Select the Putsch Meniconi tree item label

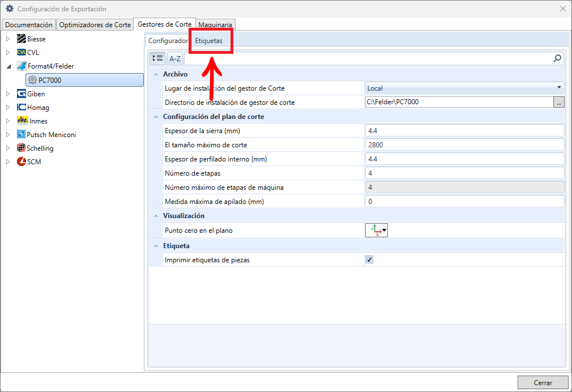[x=52, y=135]
